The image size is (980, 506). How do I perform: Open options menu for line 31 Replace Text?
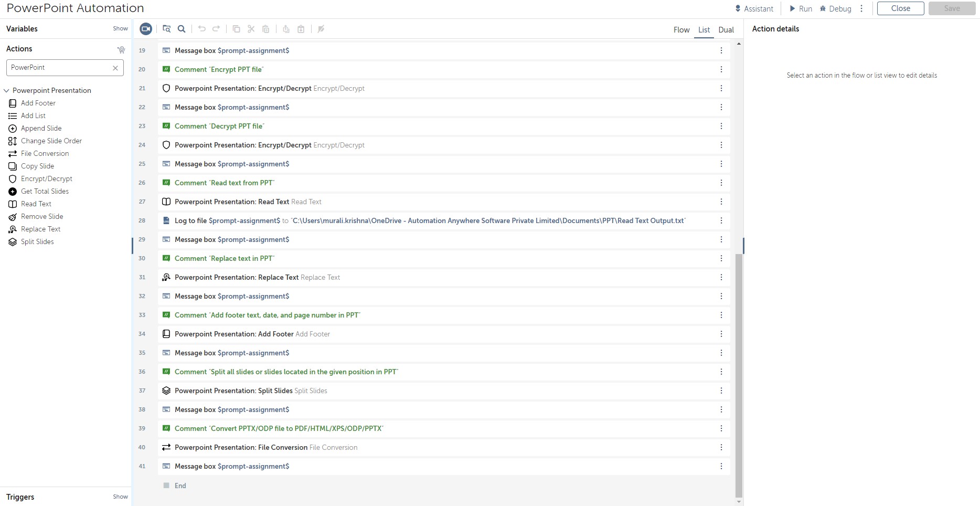(x=721, y=278)
